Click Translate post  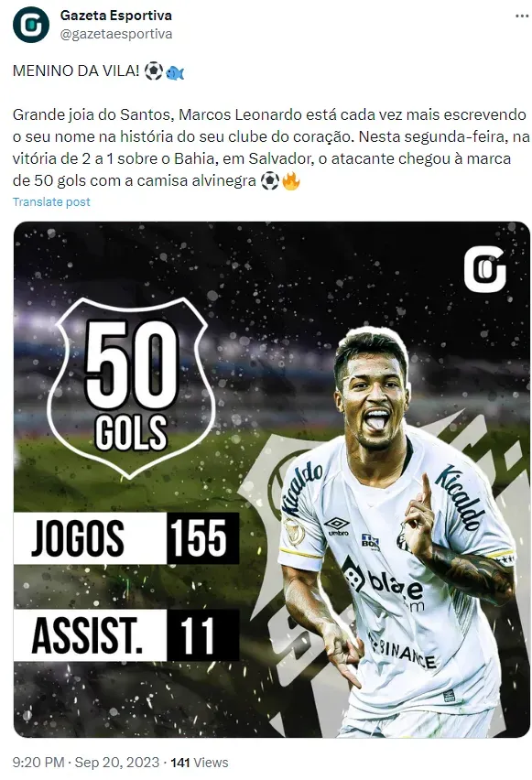click(51, 202)
